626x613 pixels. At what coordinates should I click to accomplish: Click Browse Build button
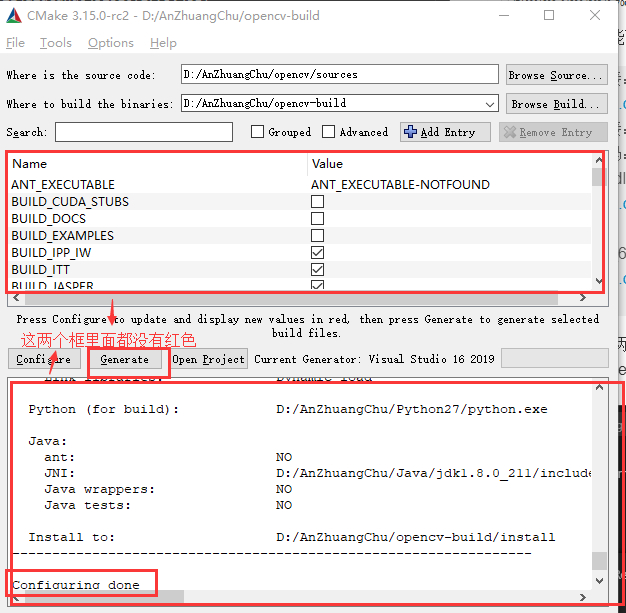pyautogui.click(x=557, y=104)
